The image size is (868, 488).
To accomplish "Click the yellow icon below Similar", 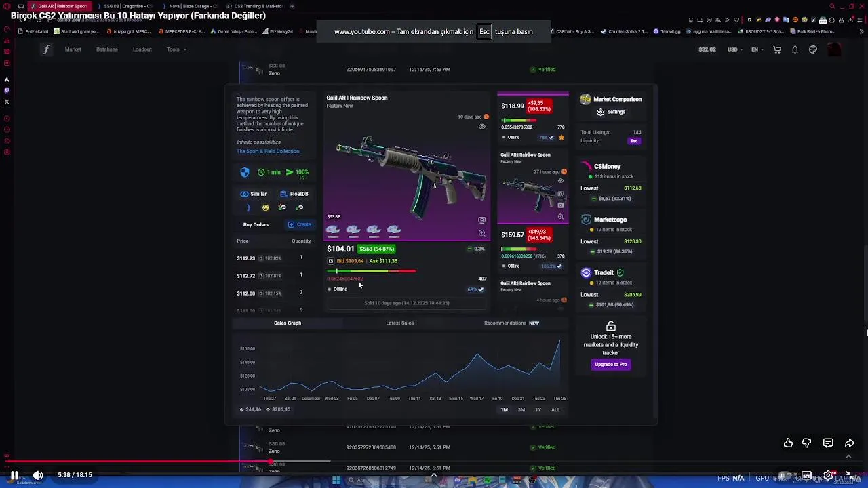I will [x=265, y=208].
